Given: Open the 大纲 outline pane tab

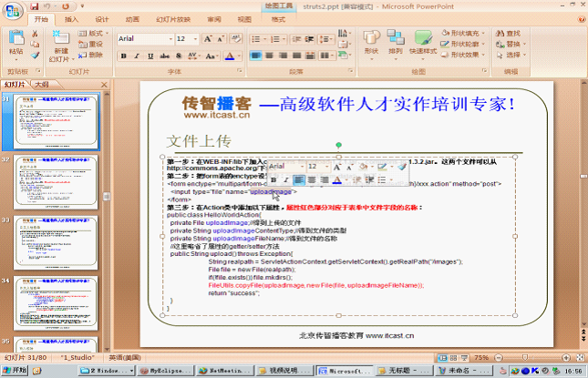Looking at the screenshot, I should [x=42, y=85].
